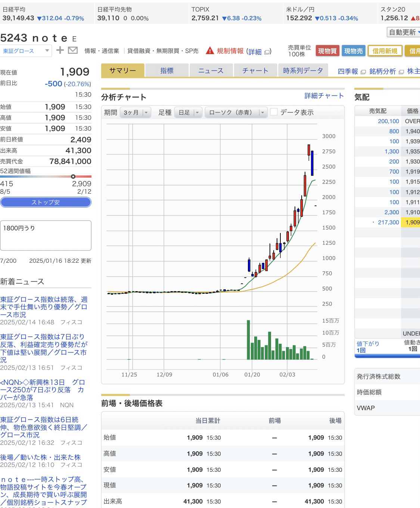Click the red warning triangle icon
This screenshot has width=420, height=508.
coord(210,50)
